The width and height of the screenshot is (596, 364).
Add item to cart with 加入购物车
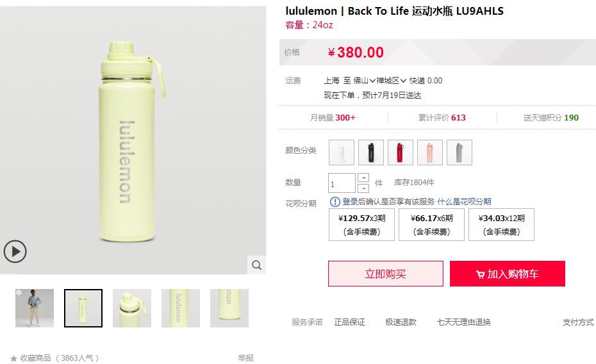pos(508,274)
